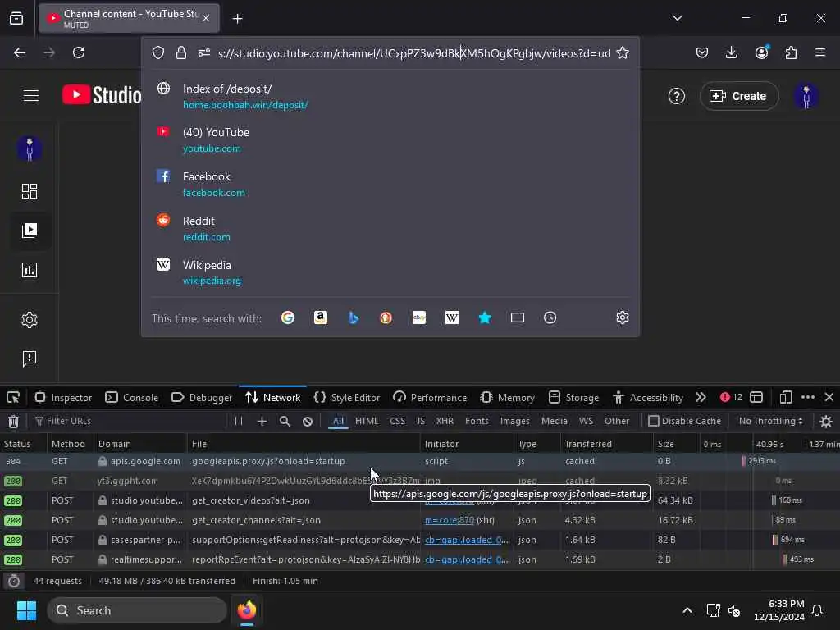Select the Index of /deposit/ suggestion

click(390, 97)
